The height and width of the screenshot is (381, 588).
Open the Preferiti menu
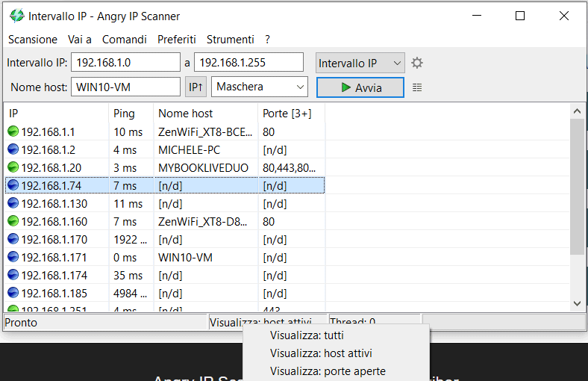coord(177,40)
